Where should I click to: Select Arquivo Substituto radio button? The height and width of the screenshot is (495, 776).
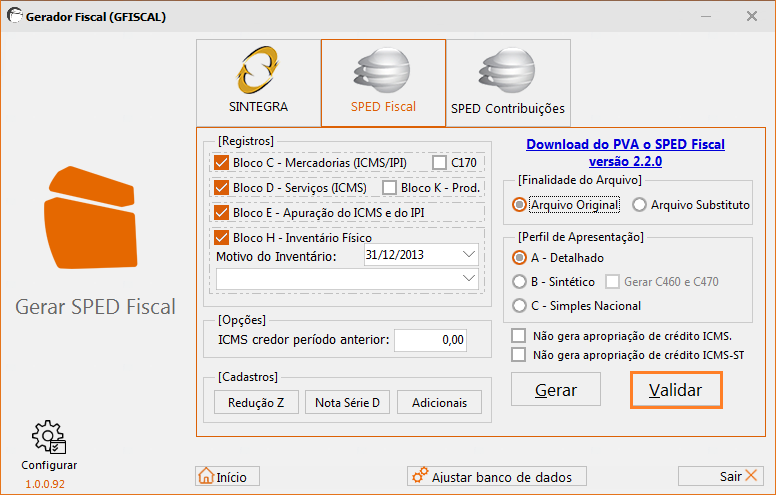(x=639, y=204)
